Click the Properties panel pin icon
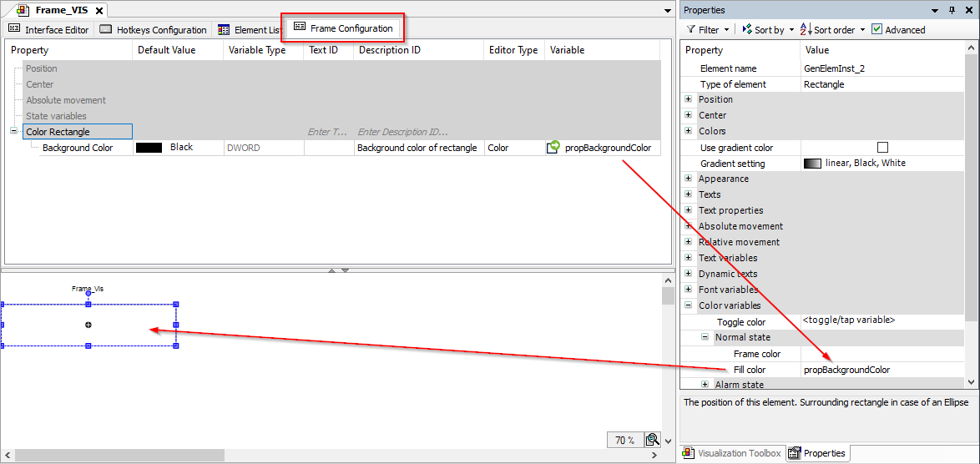This screenshot has height=464, width=980. [952, 11]
